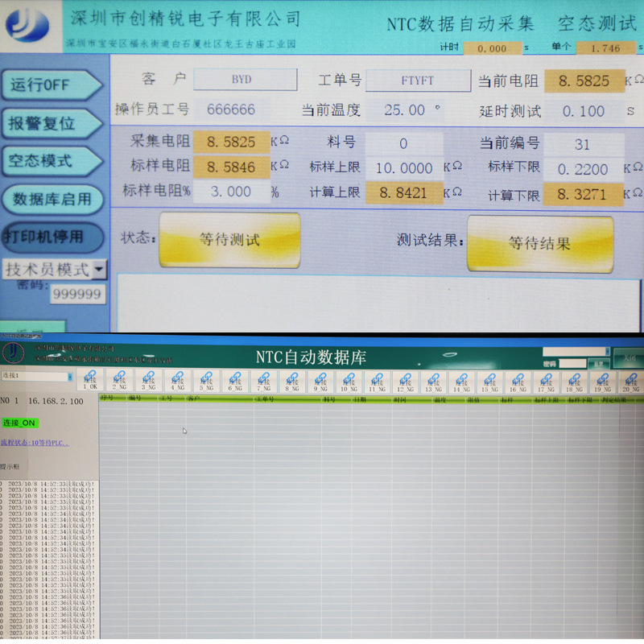
Task: Toggle the 数据库启用 database button
Action: coord(52,200)
